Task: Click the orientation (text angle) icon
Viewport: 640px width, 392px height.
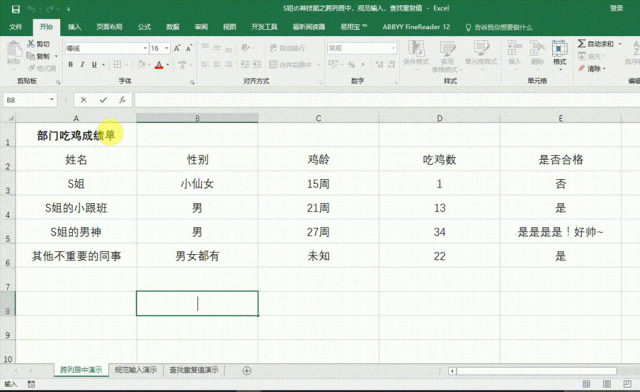Action: click(x=245, y=48)
